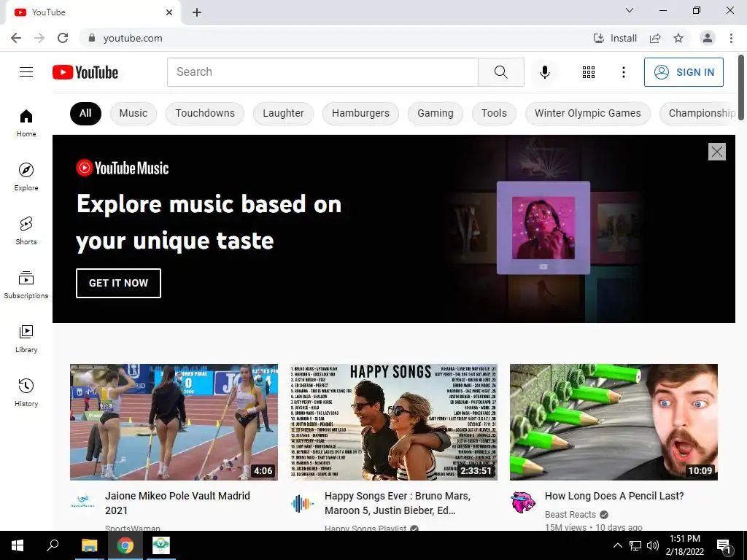Screen dimensions: 747x560
Task: Select the Laughter filter chip
Action: (283, 113)
